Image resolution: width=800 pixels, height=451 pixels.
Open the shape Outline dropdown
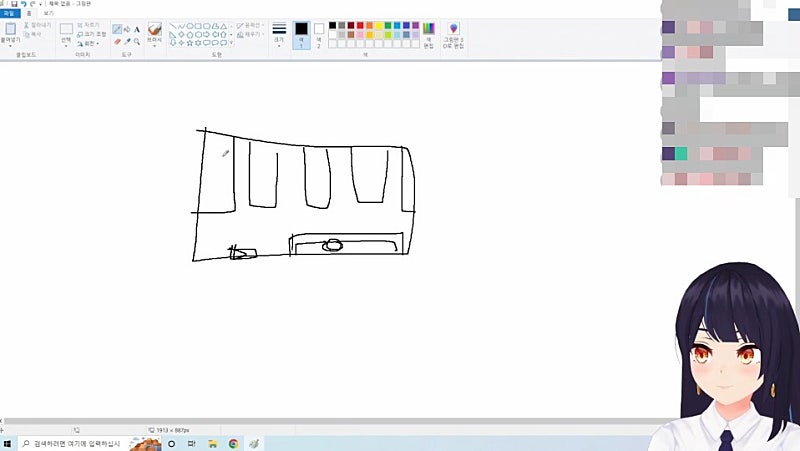(250, 25)
